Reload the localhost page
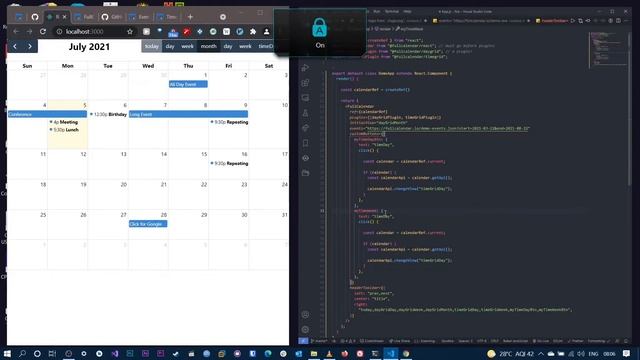 pos(43,31)
